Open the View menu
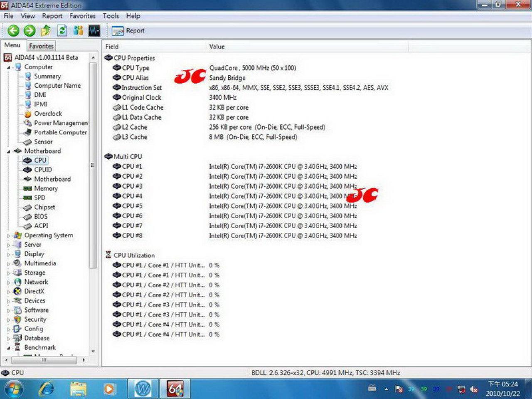This screenshot has height=399, width=532. [28, 16]
